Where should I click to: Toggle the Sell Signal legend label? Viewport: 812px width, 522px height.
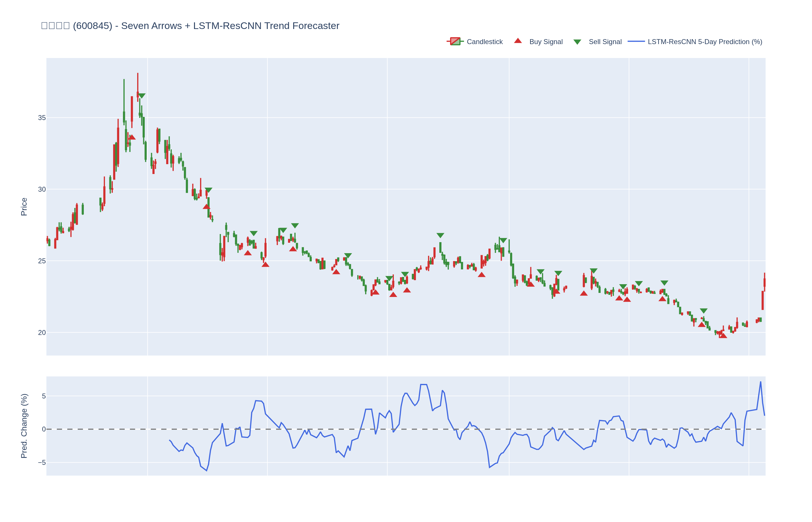click(x=605, y=42)
